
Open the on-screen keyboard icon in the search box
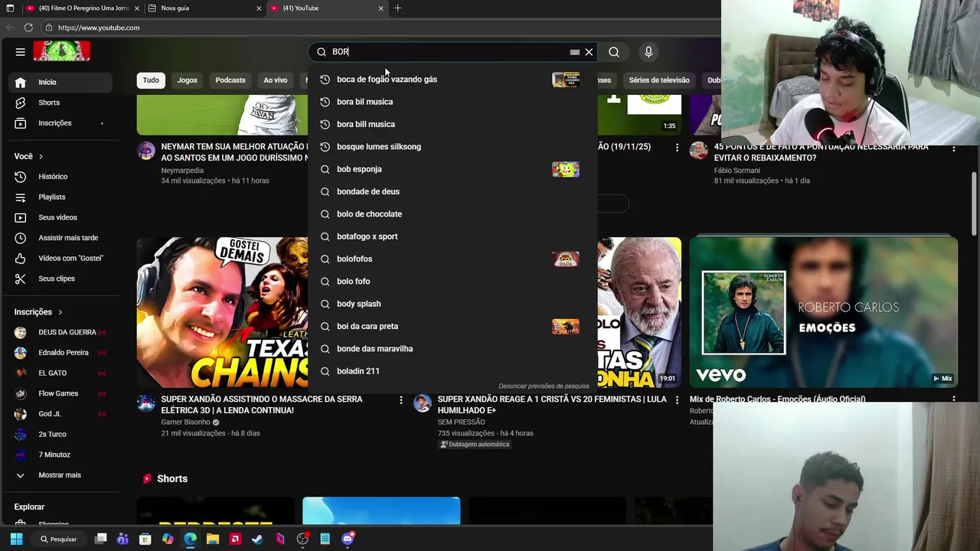click(x=575, y=52)
